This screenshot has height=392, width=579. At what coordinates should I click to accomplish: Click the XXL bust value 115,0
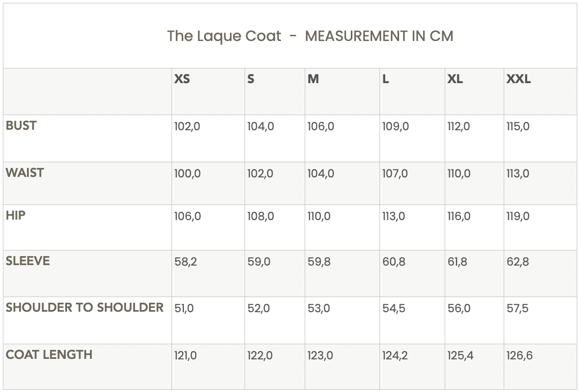(518, 127)
